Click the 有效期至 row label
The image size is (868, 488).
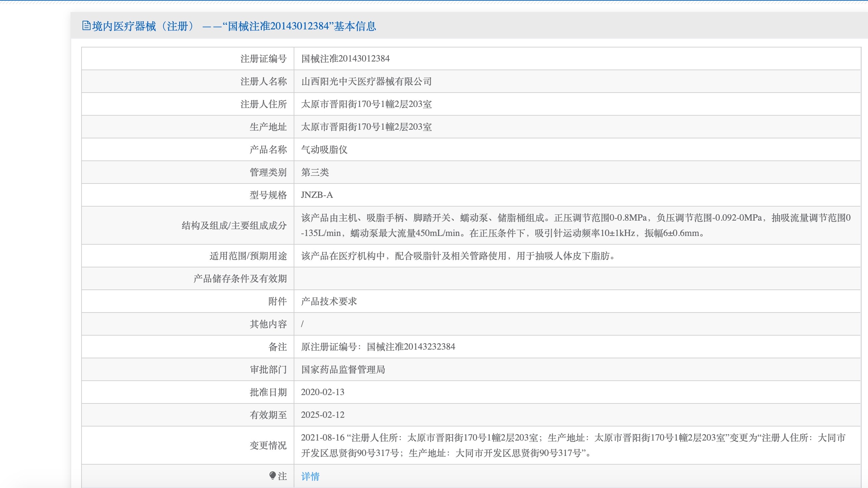(268, 415)
